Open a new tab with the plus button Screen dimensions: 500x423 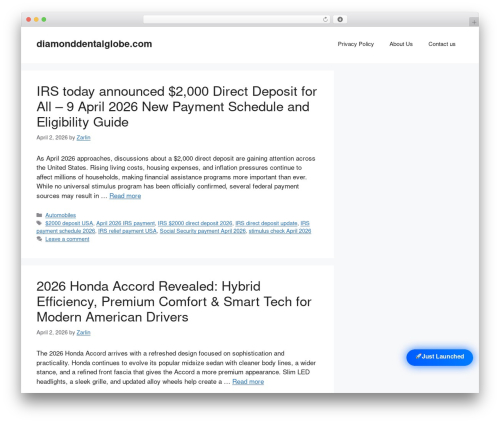pos(474,22)
